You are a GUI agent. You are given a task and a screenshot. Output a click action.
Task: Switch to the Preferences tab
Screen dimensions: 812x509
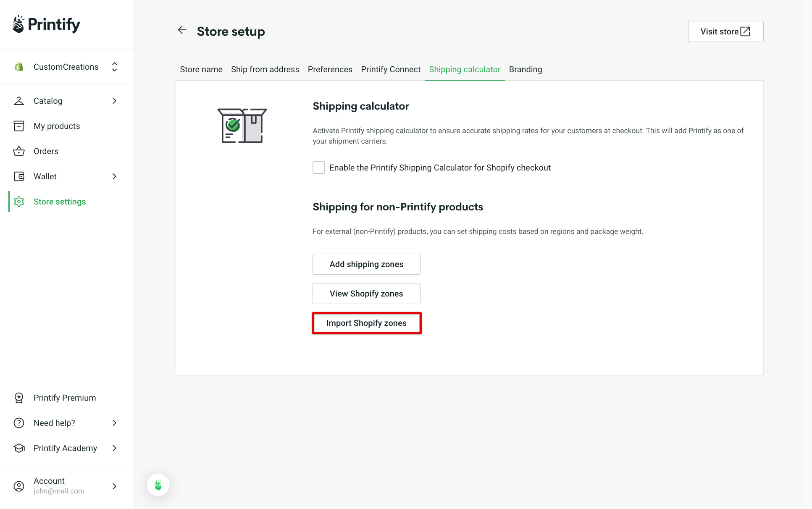[x=330, y=69]
